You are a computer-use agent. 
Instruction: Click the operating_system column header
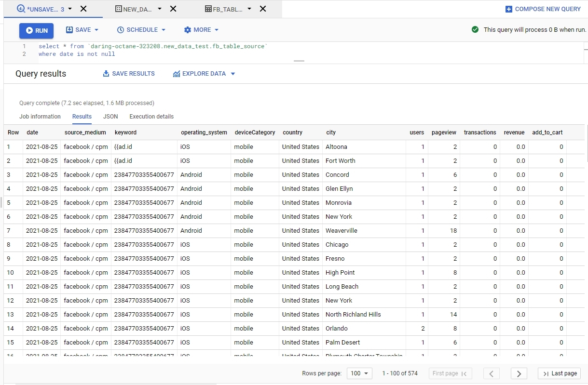tap(204, 133)
